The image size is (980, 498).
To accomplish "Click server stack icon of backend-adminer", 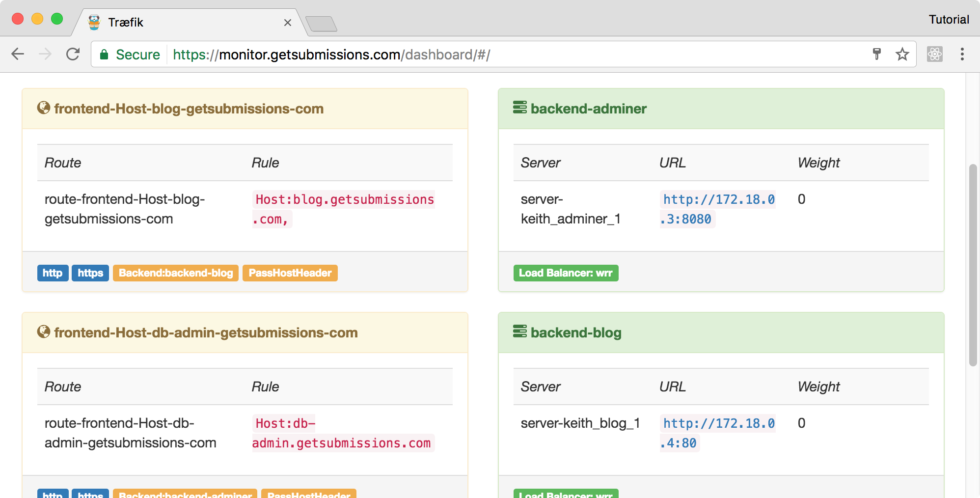I will point(520,108).
